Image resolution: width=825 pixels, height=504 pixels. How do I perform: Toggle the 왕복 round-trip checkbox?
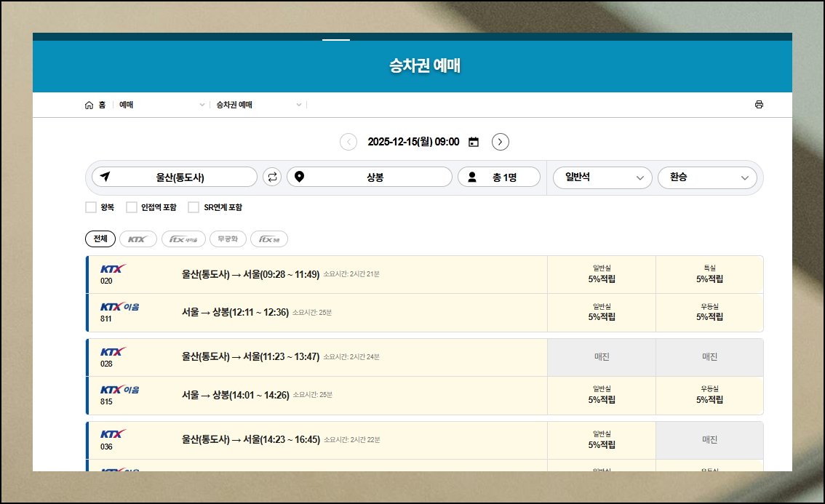coord(90,207)
